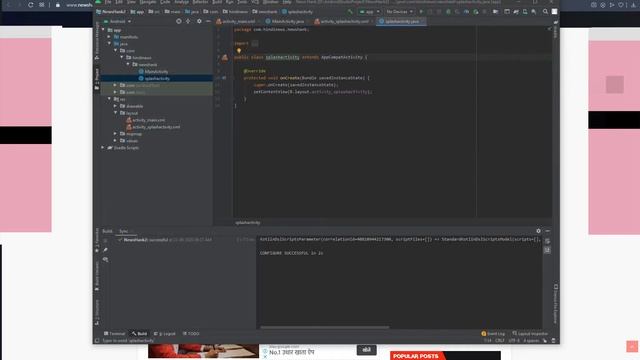Expand Gradle Scripts node
The image size is (640, 360).
103,148
